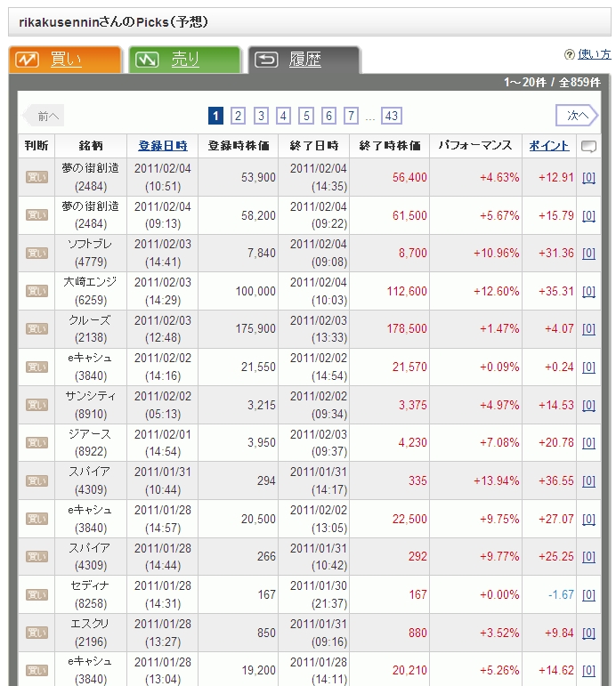The image size is (616, 686).
Task: Open the 使い方 help link
Action: (x=594, y=54)
